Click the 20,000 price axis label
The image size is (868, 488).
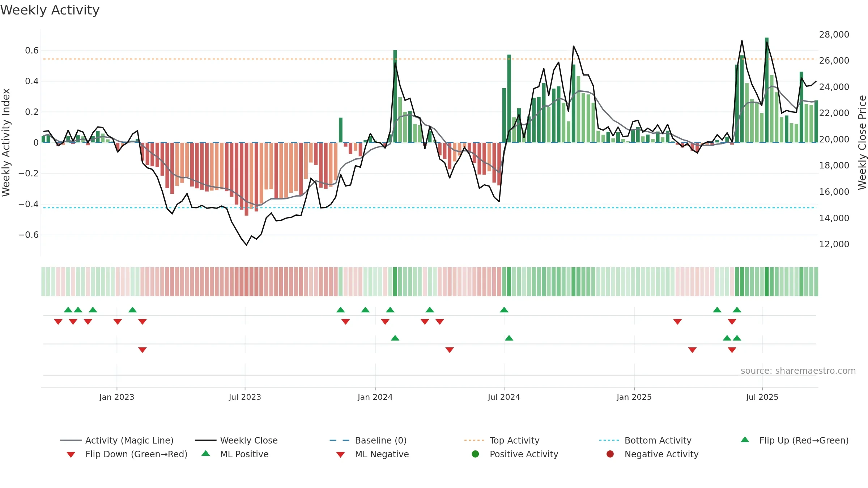pyautogui.click(x=834, y=139)
